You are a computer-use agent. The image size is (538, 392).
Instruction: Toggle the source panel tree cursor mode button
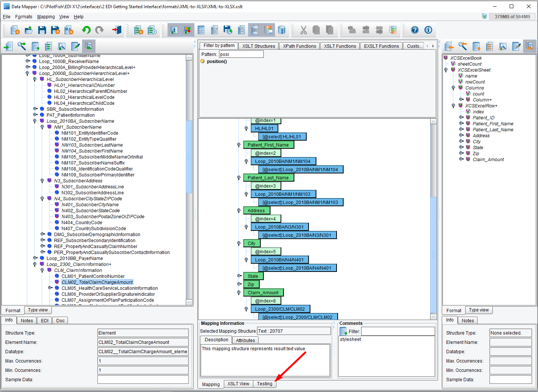tap(89, 46)
